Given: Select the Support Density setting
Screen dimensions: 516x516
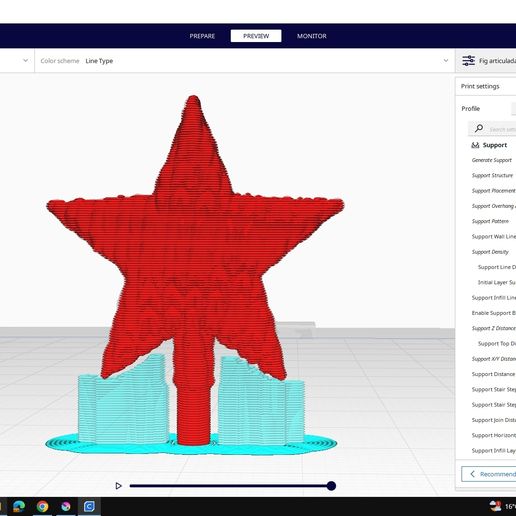Looking at the screenshot, I should [490, 252].
